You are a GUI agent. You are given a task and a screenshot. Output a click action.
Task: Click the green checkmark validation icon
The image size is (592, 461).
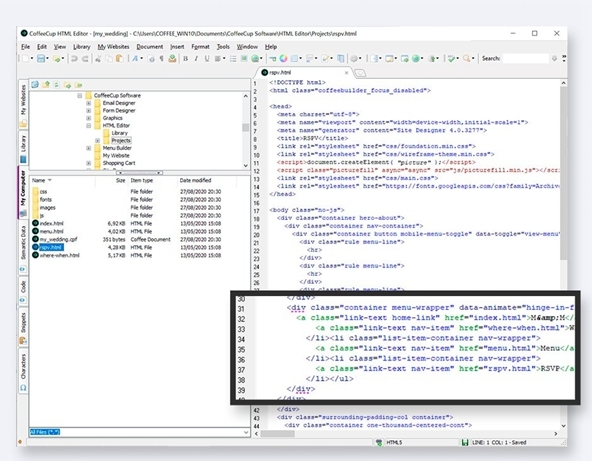click(451, 59)
